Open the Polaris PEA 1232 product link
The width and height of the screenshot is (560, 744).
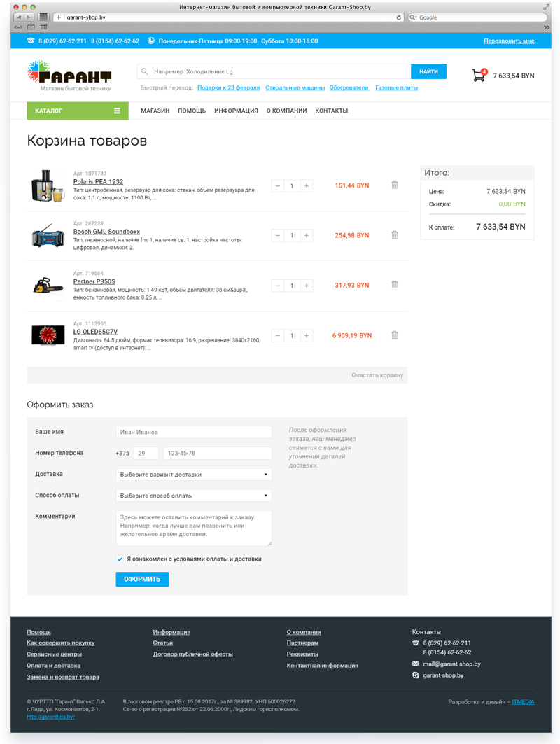click(x=98, y=182)
